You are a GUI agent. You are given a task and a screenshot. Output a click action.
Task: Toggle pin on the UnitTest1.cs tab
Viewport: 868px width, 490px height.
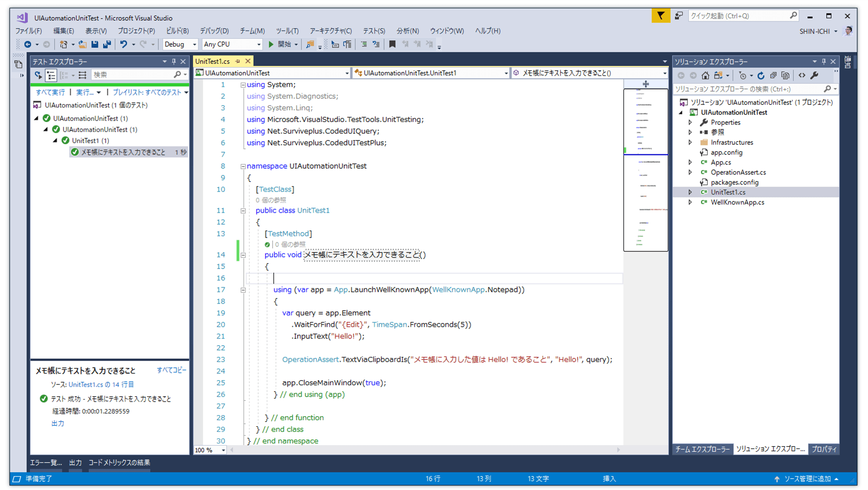pos(238,61)
